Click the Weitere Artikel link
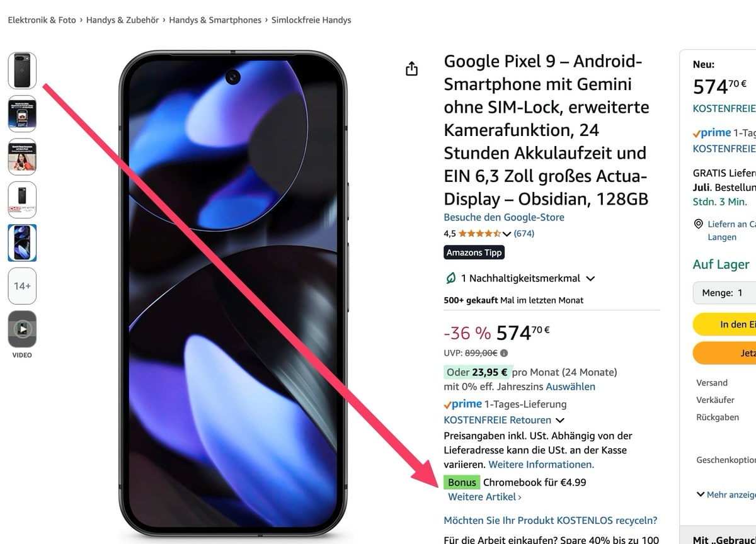The height and width of the screenshot is (544, 756). coord(484,497)
